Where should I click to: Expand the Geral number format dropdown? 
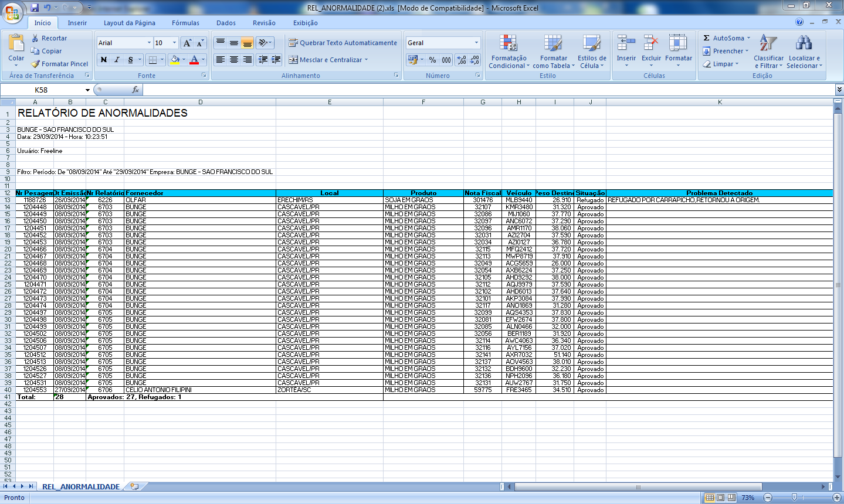tap(476, 43)
